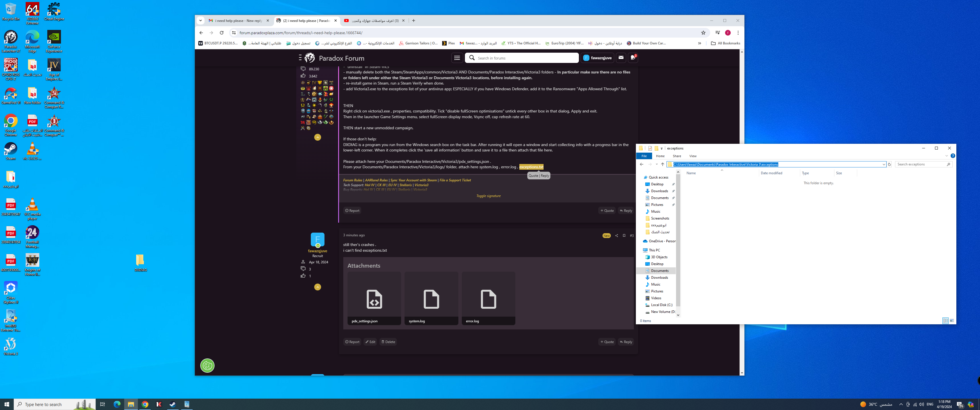Open All Bookmarks folder

click(x=725, y=43)
